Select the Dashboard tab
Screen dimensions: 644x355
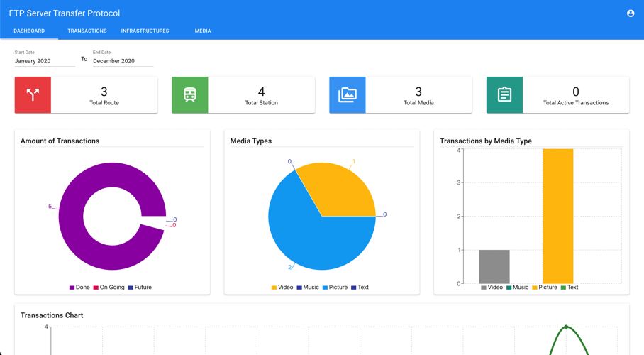(x=29, y=31)
